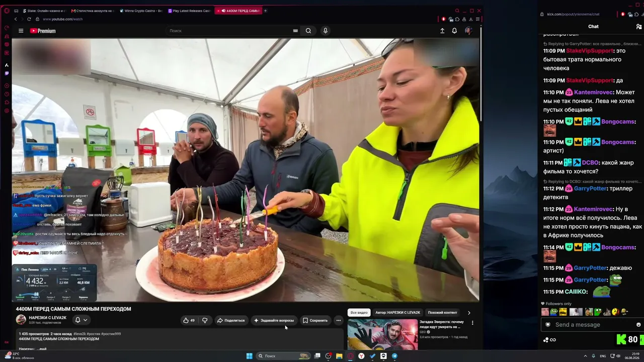Open the emoji picker in Kick chat
Screen dimensions: 644x362
coord(638,325)
